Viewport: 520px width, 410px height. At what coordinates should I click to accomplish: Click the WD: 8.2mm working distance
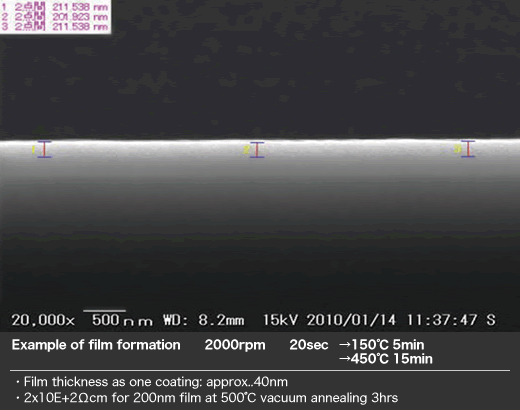(203, 320)
